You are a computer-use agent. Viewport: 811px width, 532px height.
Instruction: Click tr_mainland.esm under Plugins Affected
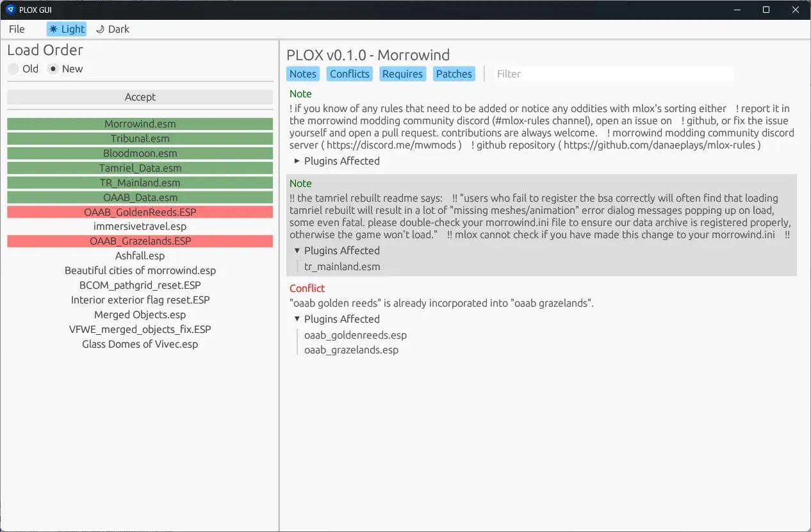point(342,266)
